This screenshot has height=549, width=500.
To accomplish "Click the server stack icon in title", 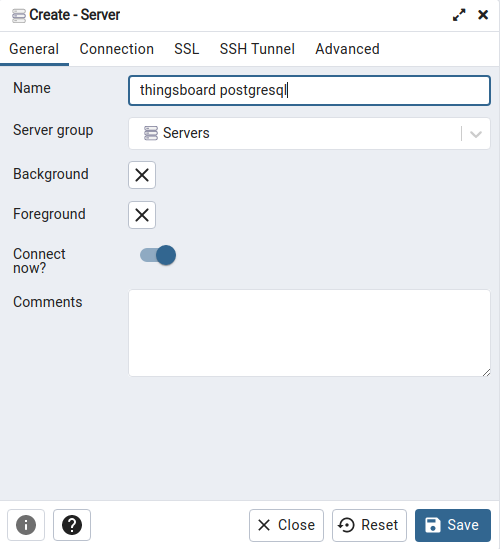I will (19, 16).
